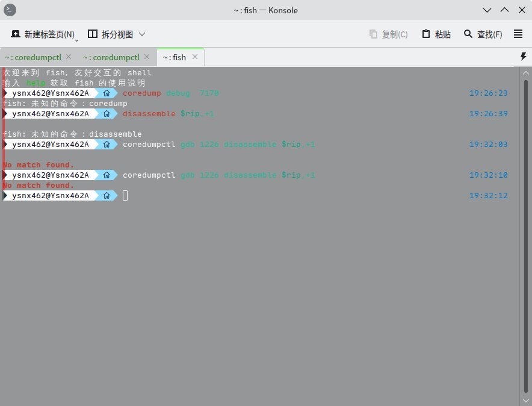532x406 pixels.
Task: Close the Konsole window
Action: click(521, 10)
